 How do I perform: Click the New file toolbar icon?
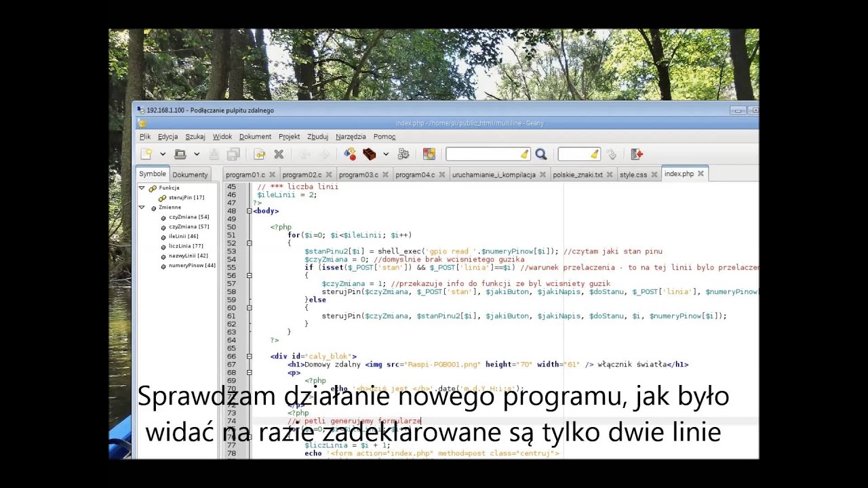tap(146, 155)
